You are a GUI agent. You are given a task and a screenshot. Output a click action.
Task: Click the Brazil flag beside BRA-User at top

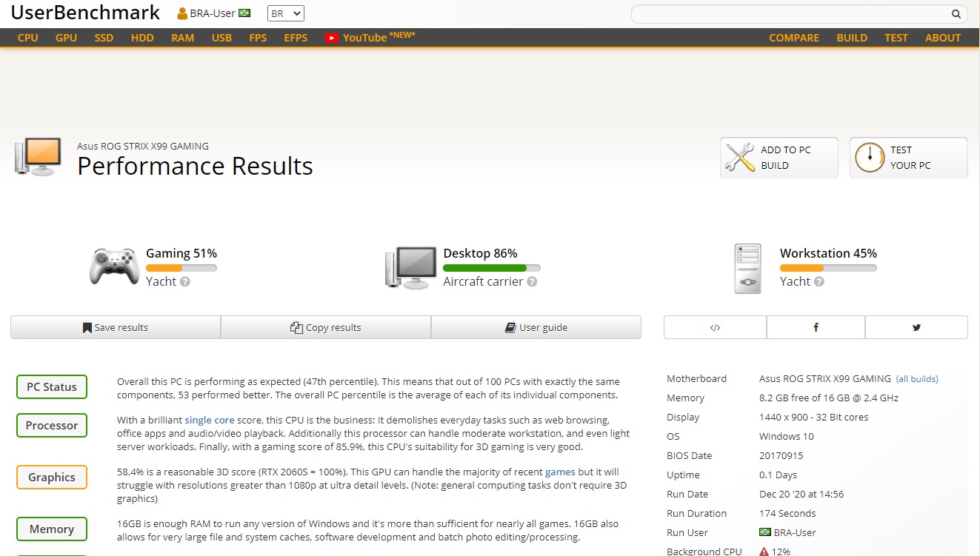(x=244, y=13)
